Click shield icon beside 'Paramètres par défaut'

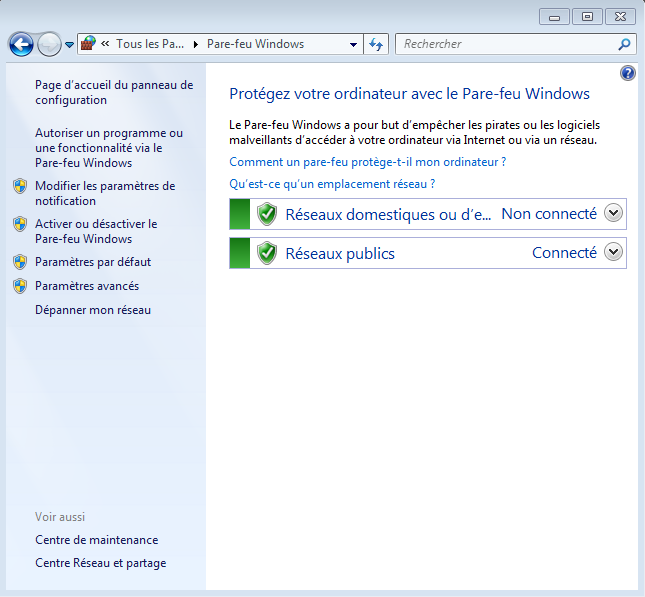[x=20, y=262]
